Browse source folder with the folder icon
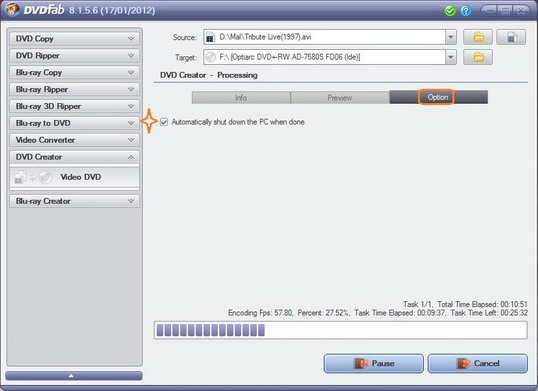This screenshot has width=538, height=391. coord(478,37)
